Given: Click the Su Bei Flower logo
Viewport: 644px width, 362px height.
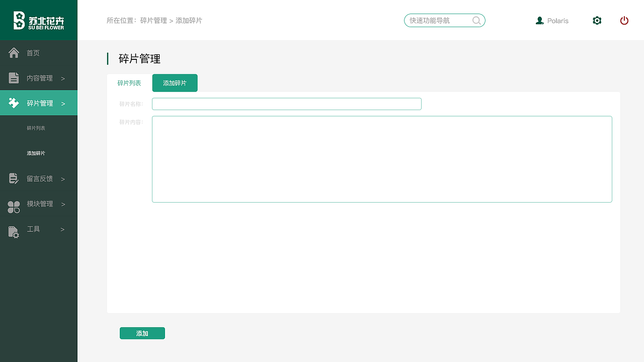Looking at the screenshot, I should click(39, 20).
